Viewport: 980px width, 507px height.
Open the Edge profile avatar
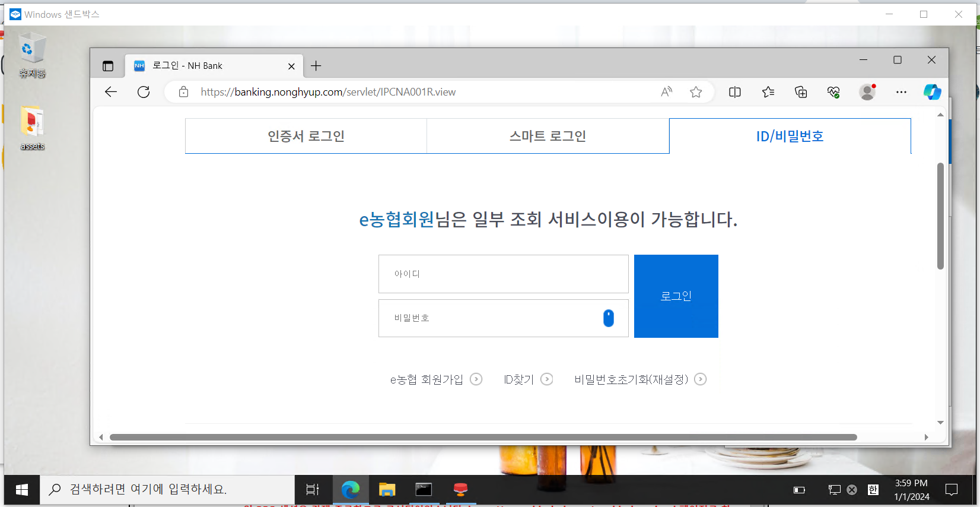(867, 92)
